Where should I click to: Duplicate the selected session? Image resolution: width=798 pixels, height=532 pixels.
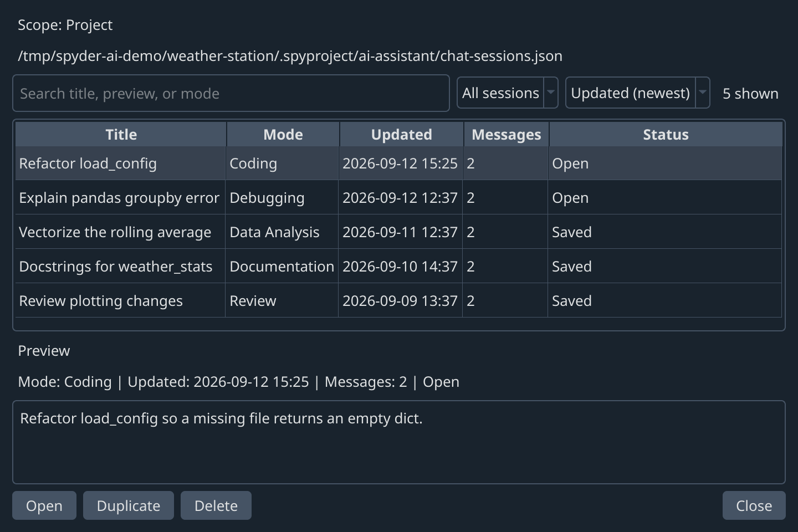[x=129, y=505]
